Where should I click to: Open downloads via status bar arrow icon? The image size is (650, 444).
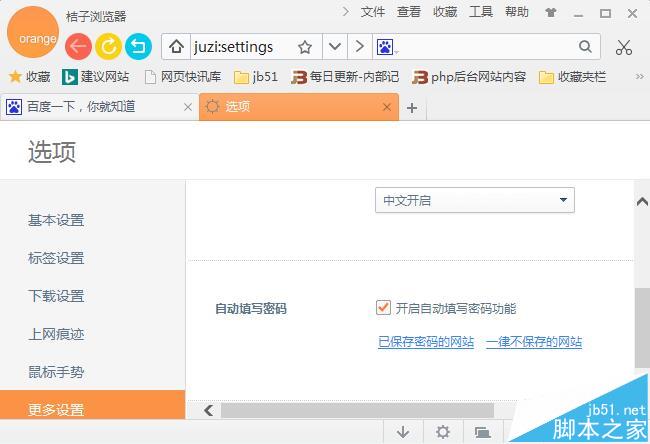tap(403, 432)
